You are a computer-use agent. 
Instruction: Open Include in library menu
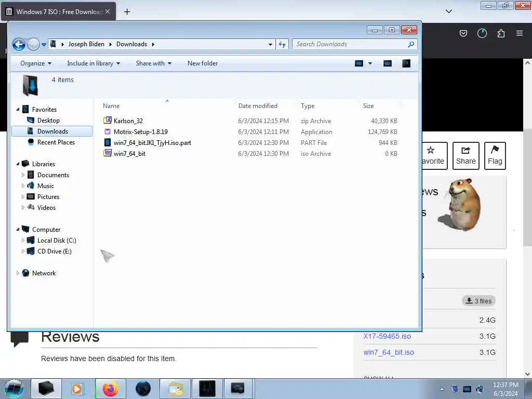pos(94,63)
